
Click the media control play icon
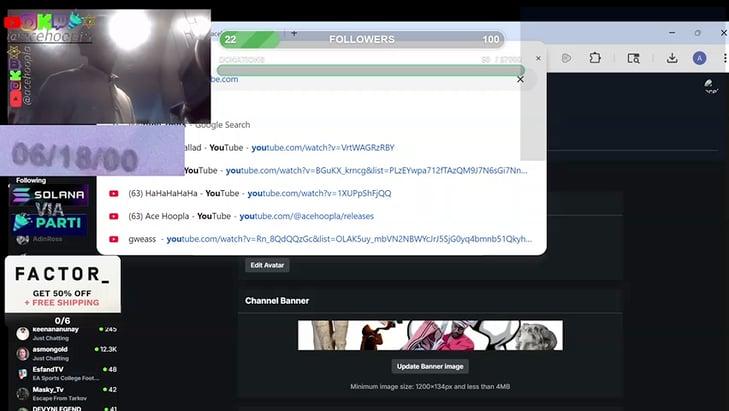tap(566, 58)
